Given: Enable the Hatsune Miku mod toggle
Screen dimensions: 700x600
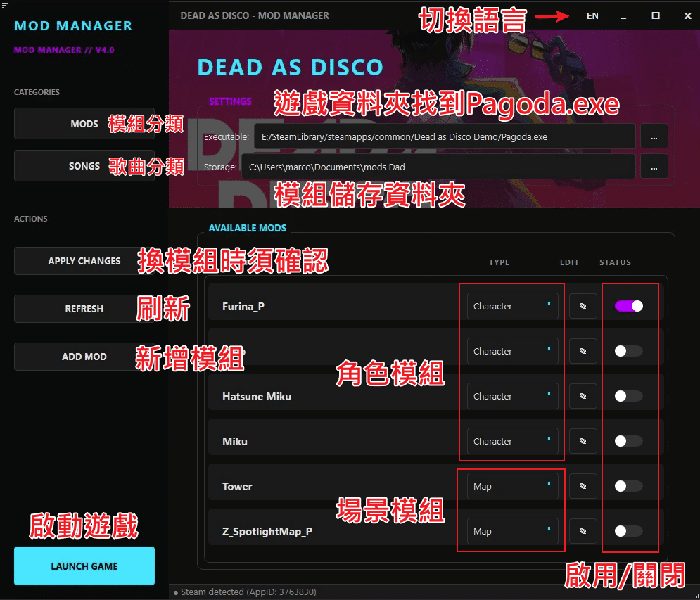Looking at the screenshot, I should coord(628,396).
